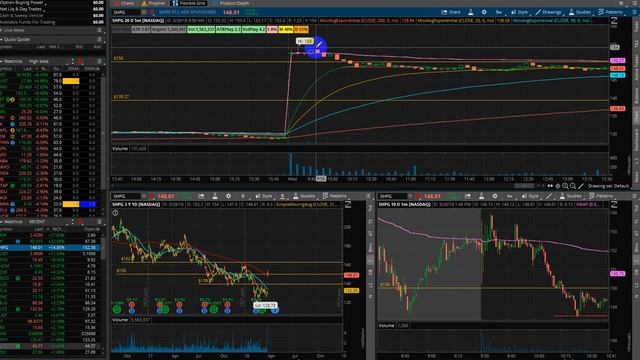The width and height of the screenshot is (640, 360).
Task: Open Drawing set: Default selector
Action: click(x=609, y=186)
